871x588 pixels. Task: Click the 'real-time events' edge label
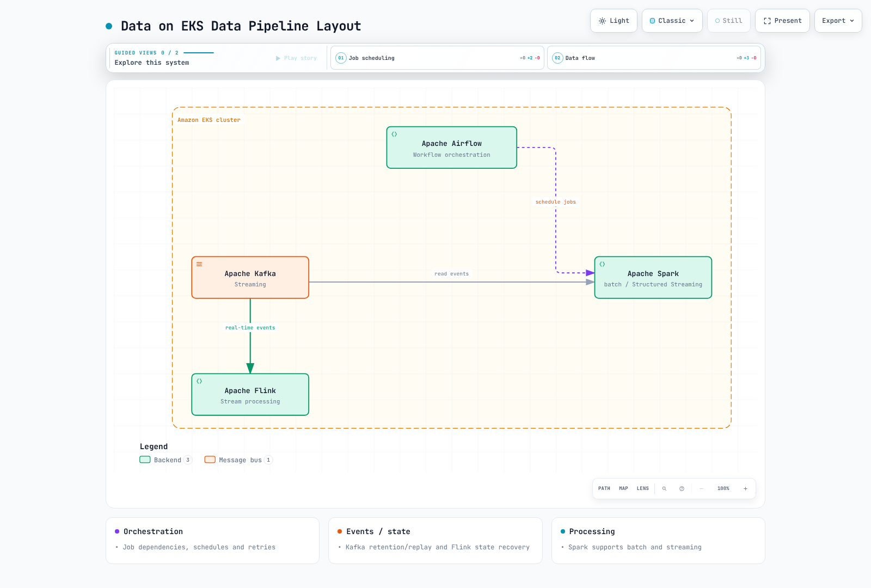coord(250,328)
